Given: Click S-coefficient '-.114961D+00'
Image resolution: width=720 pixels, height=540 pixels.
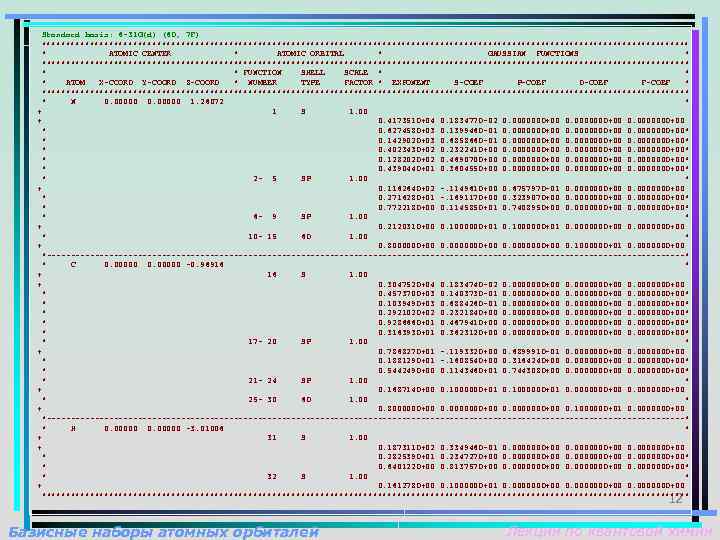Looking at the screenshot, I should click(469, 189).
